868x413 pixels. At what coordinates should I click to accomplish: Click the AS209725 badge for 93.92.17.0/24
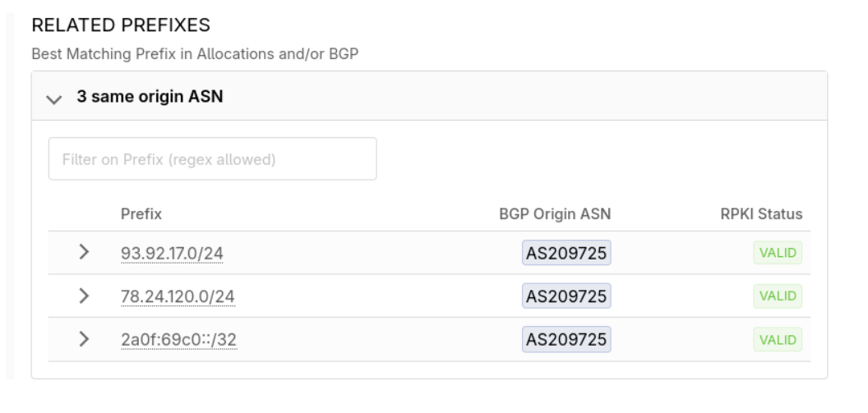click(x=566, y=253)
